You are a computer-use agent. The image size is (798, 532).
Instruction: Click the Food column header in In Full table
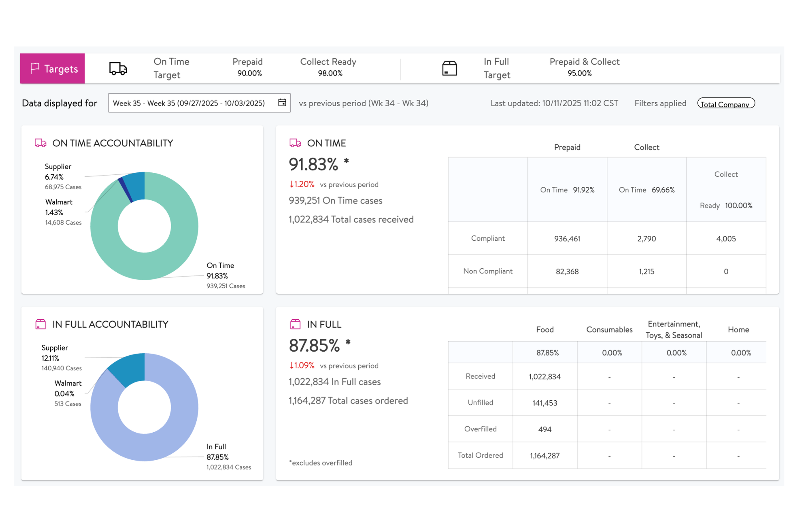[x=545, y=330]
